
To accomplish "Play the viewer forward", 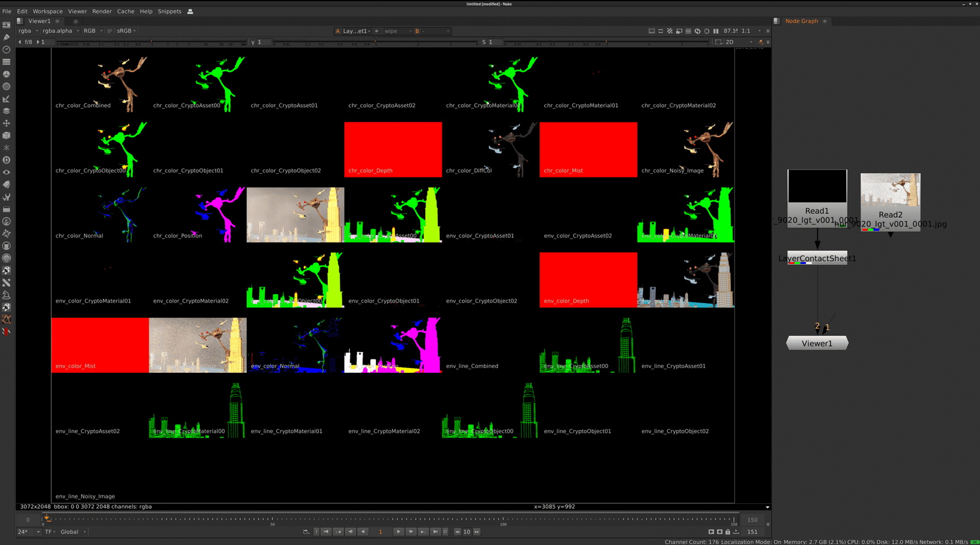I will (398, 532).
